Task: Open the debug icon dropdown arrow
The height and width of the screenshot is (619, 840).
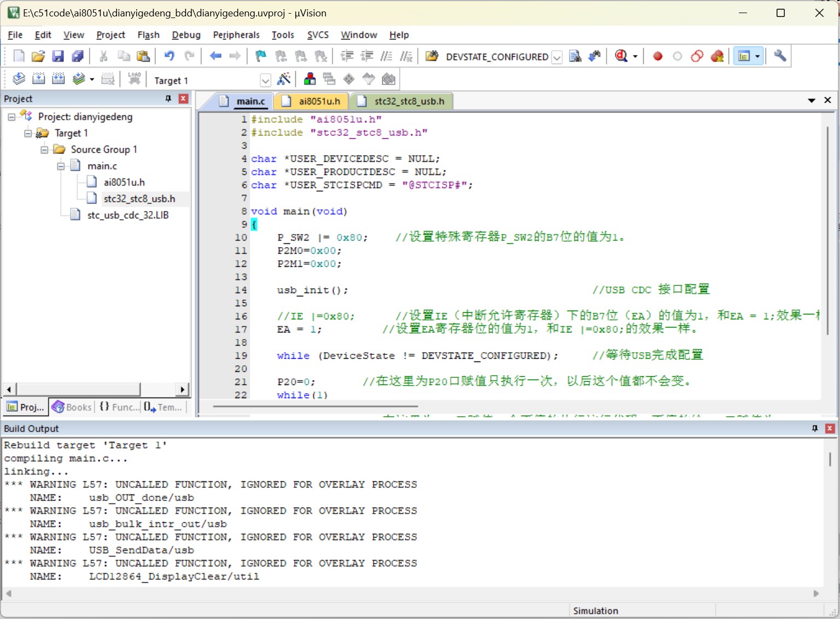Action: (635, 56)
